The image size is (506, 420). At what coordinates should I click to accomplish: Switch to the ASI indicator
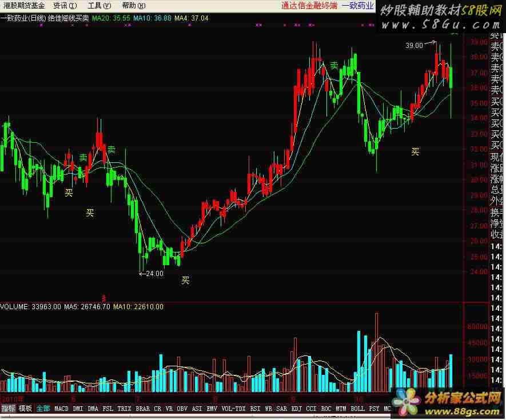(x=197, y=409)
